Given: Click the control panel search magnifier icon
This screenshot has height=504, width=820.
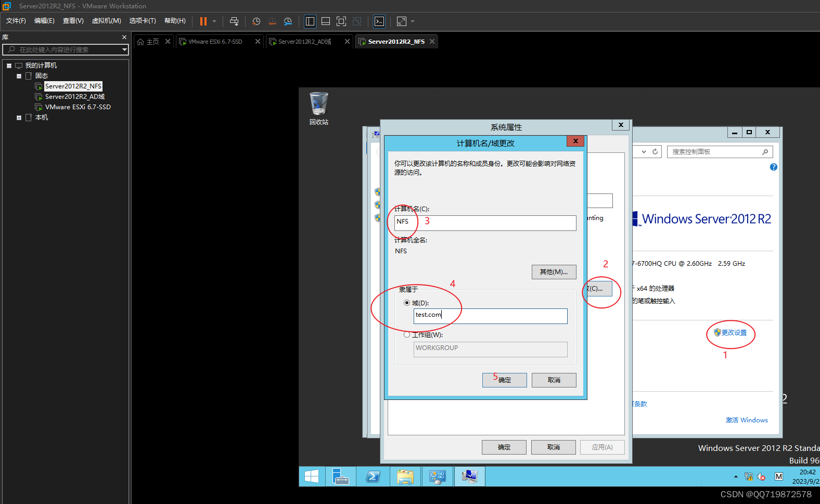Looking at the screenshot, I should coord(765,152).
